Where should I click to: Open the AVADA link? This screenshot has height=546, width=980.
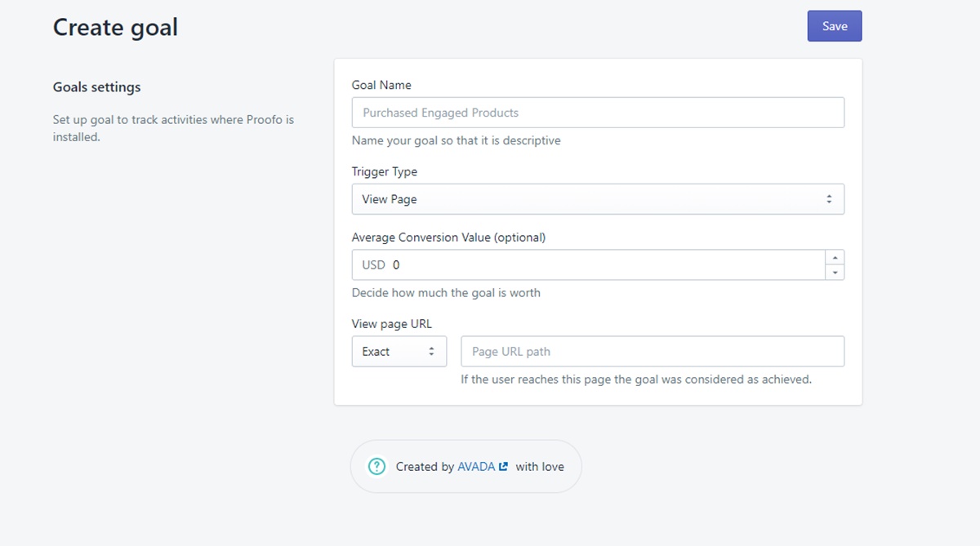pyautogui.click(x=476, y=467)
